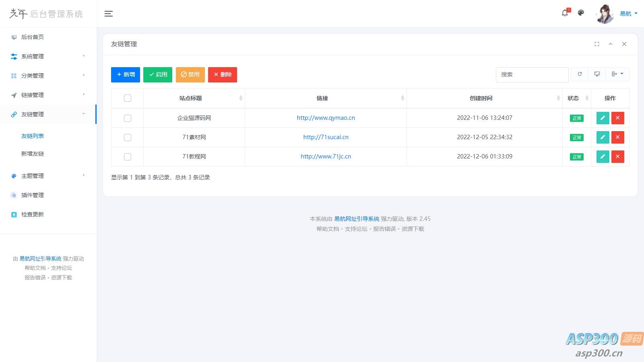Click the 友链管理 chain link icon
644x362 pixels.
(x=14, y=114)
